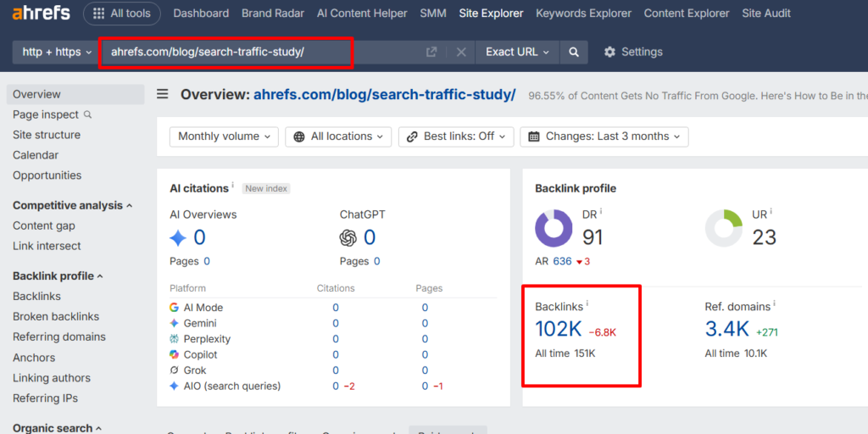Click the Google AI Mode icon

click(x=175, y=308)
